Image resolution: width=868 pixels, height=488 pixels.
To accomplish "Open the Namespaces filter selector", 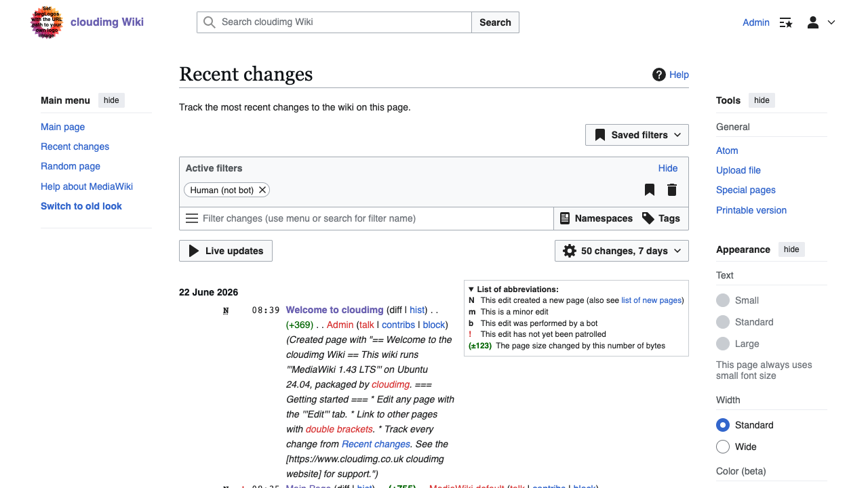I will pos(597,218).
